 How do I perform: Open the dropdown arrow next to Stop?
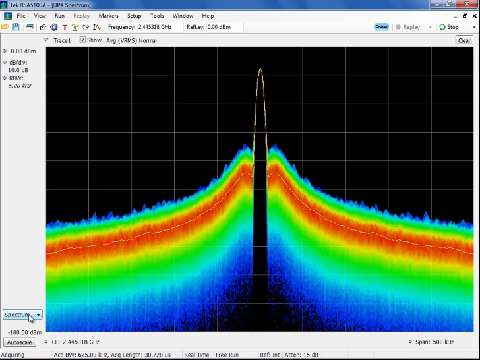tap(474, 27)
